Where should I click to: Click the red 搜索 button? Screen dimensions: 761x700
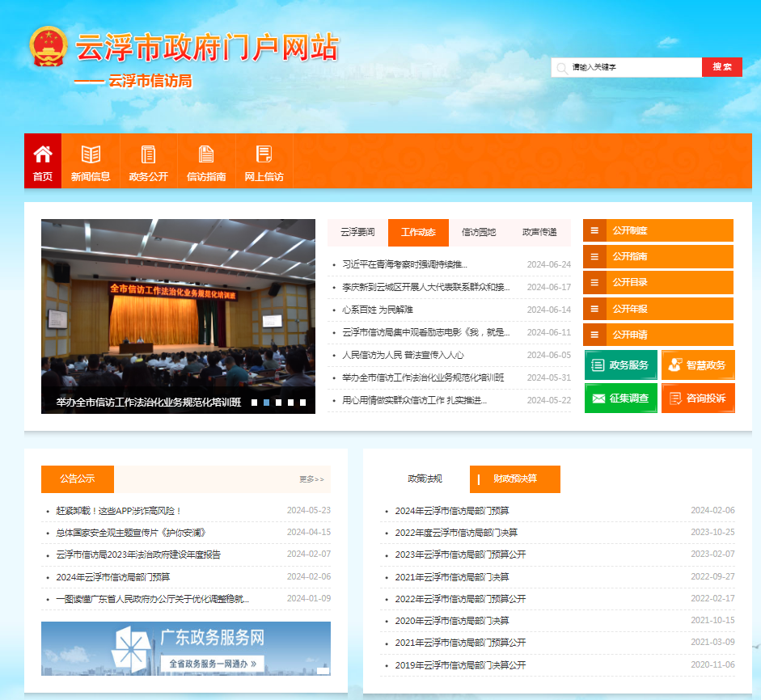coord(721,67)
